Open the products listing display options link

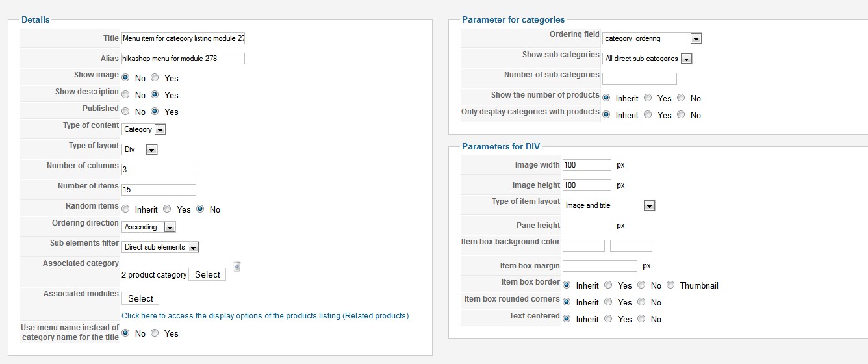tap(265, 316)
